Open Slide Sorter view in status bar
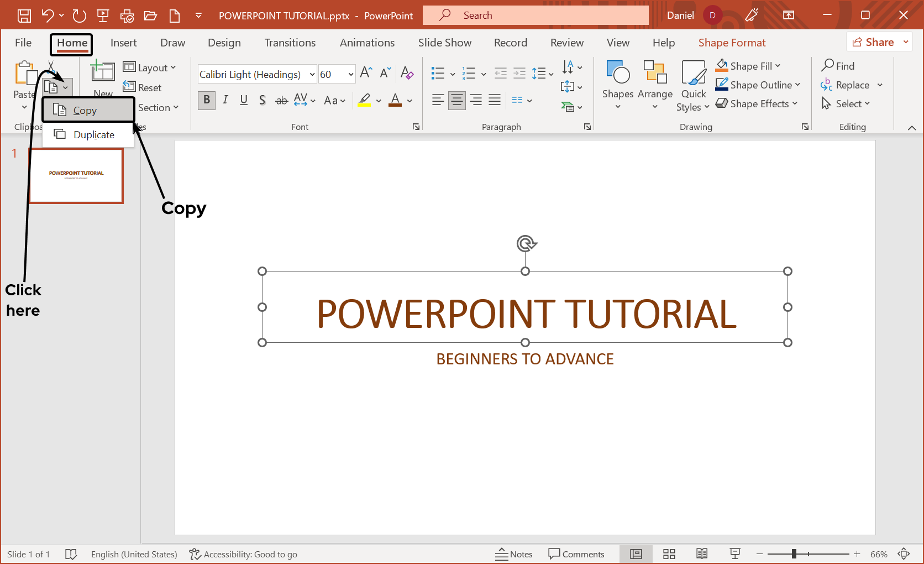The width and height of the screenshot is (924, 564). coord(669,554)
